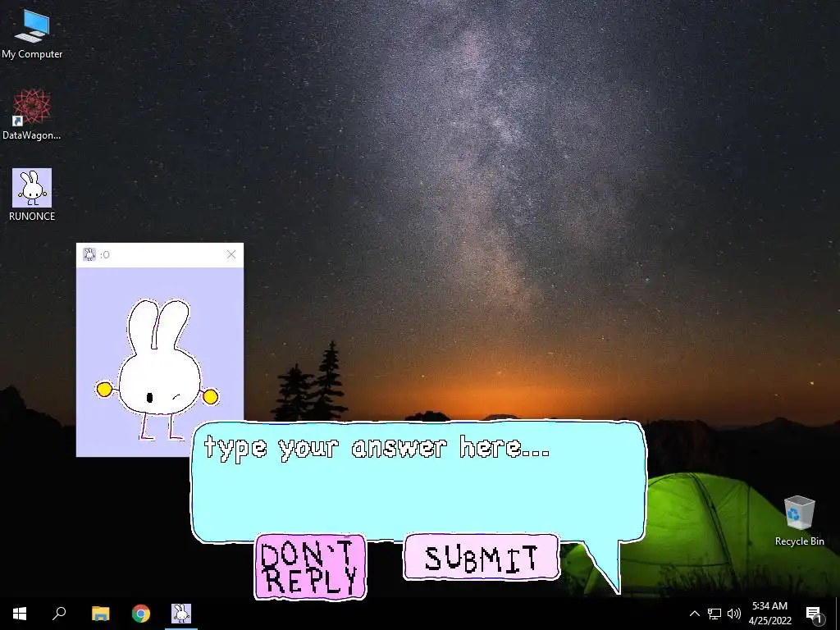Viewport: 840px width, 630px height.
Task: Select the RUNONCE bunny desktop icon
Action: [x=32, y=195]
